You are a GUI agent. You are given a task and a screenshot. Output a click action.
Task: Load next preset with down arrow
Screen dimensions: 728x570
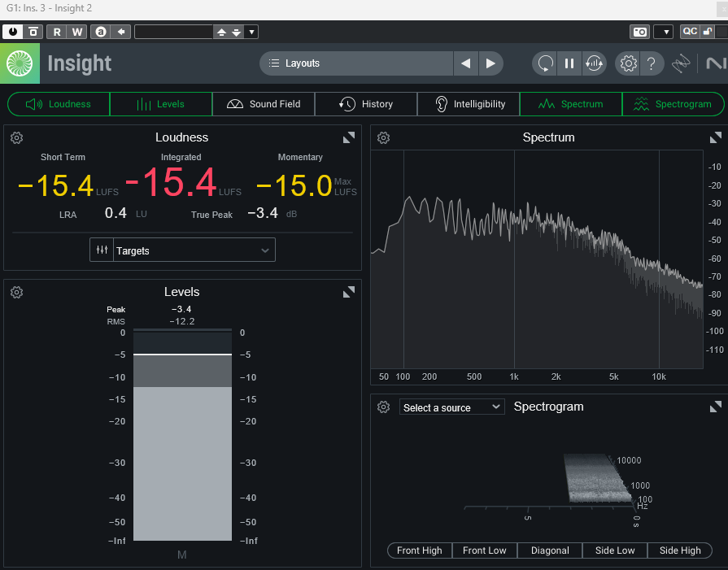tap(237, 32)
